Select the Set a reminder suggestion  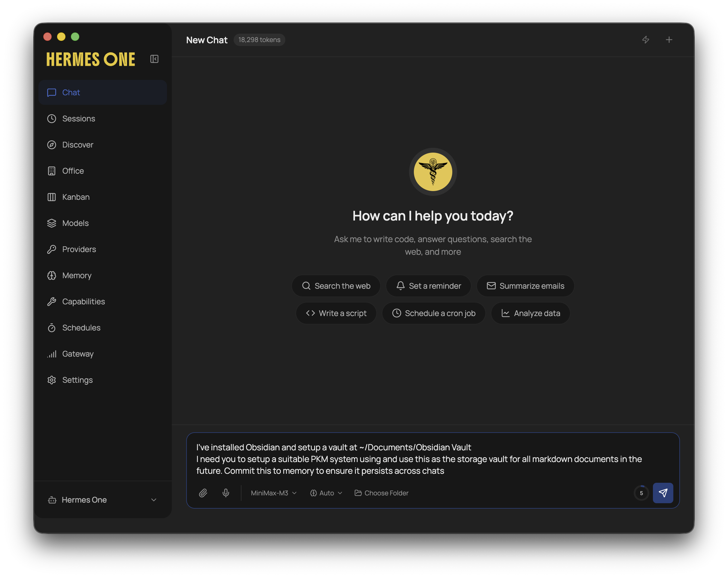click(x=429, y=286)
